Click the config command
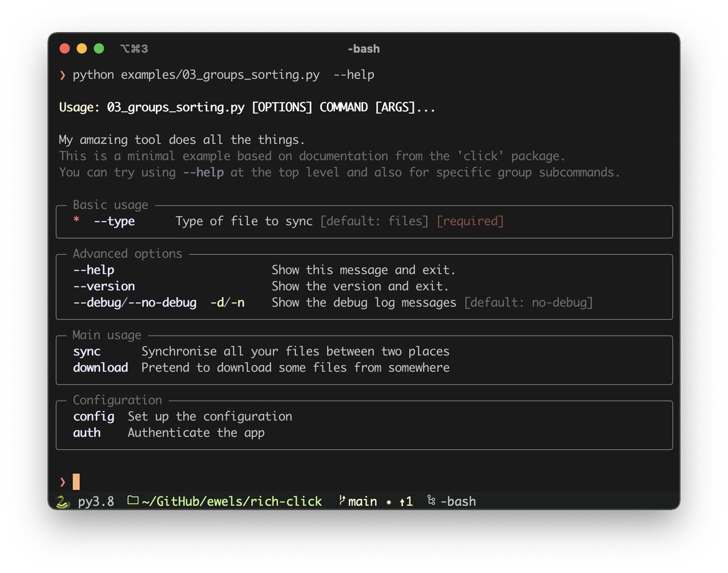Screen dimensions: 728x573 (x=93, y=416)
